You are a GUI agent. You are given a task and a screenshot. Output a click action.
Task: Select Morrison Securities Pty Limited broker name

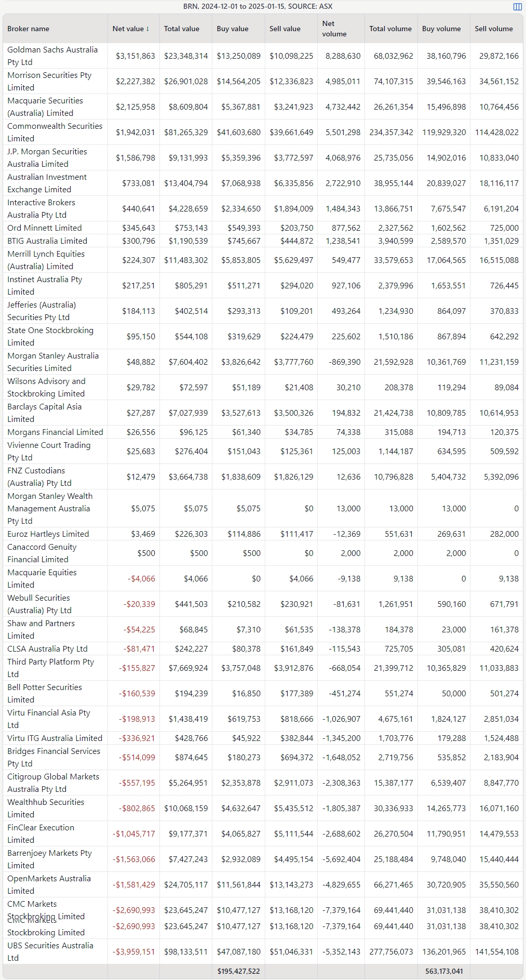[x=49, y=81]
